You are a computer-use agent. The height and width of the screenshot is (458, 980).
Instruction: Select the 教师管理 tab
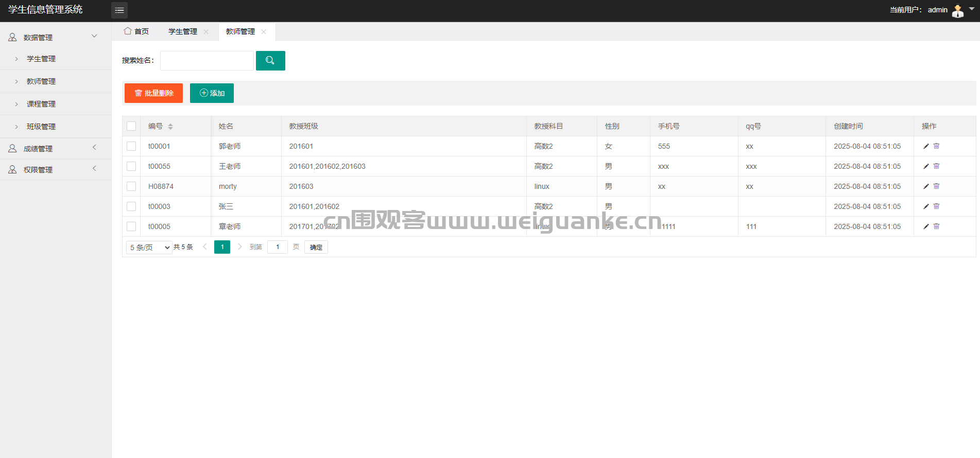240,31
